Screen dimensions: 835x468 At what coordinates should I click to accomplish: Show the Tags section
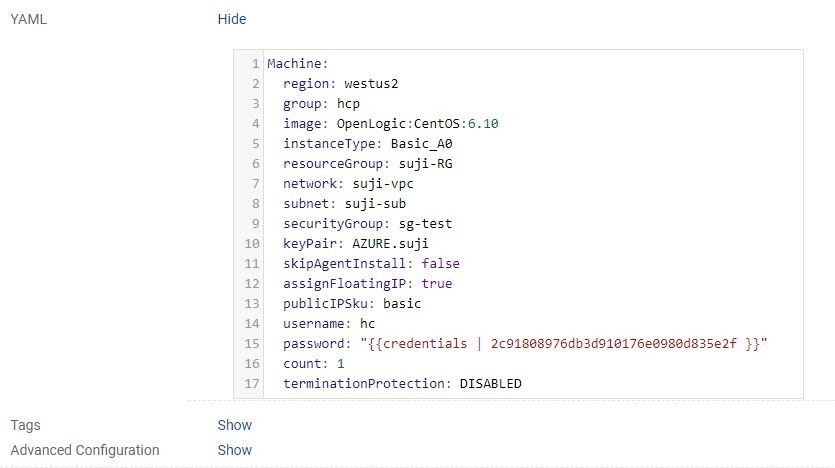pos(234,425)
